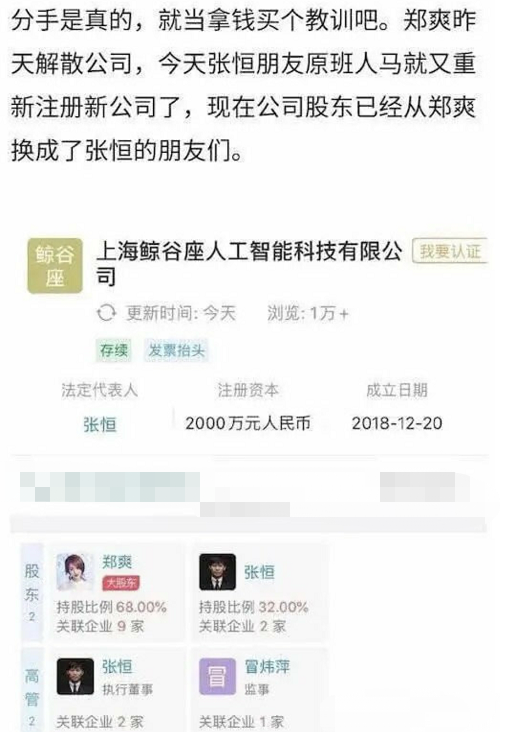519x732 pixels.
Task: Click the 大股东 red badge
Action: point(121,583)
